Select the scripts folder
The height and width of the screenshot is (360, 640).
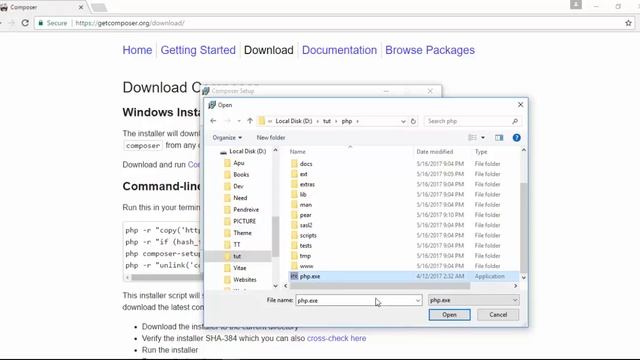tap(308, 235)
